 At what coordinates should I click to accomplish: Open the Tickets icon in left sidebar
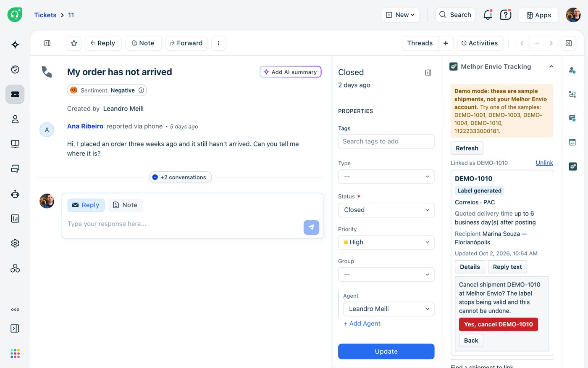tap(15, 94)
